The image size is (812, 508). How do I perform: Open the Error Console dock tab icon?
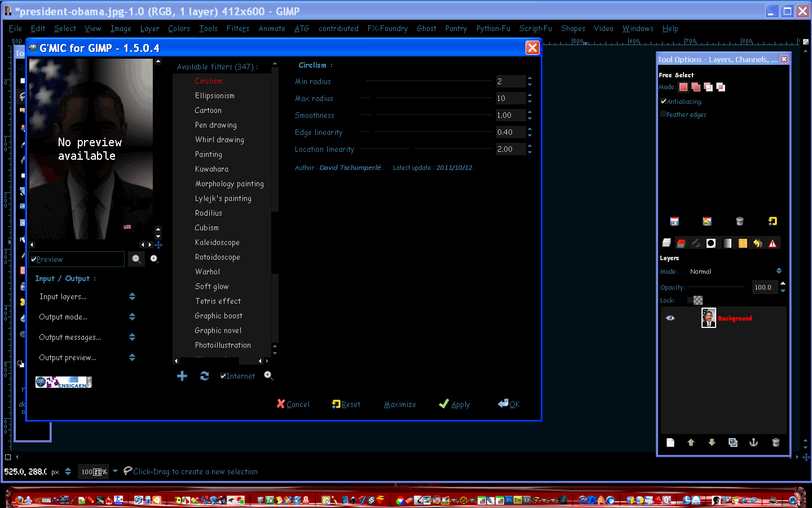tap(773, 243)
